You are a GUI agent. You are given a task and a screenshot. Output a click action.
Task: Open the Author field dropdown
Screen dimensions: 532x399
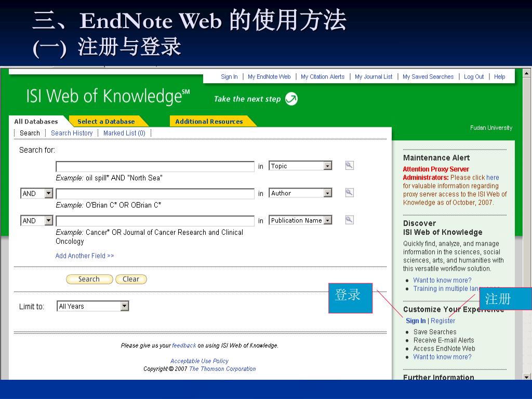pos(327,193)
